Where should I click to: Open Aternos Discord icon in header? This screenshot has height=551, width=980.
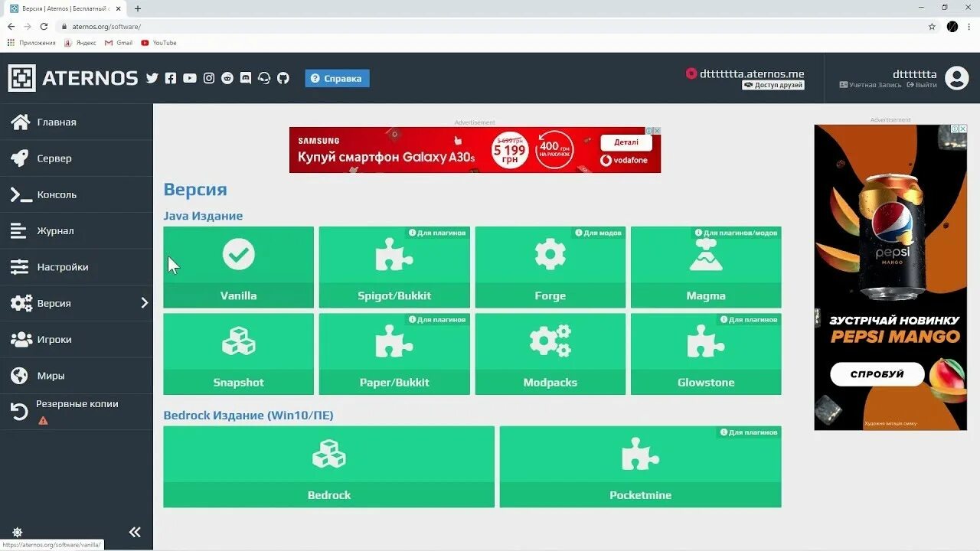pyautogui.click(x=246, y=78)
